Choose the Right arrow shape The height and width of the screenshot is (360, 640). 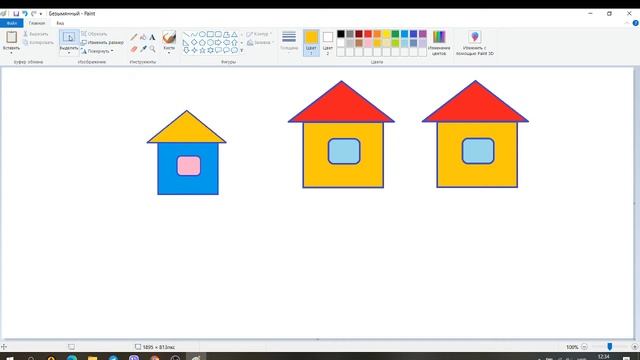click(218, 42)
